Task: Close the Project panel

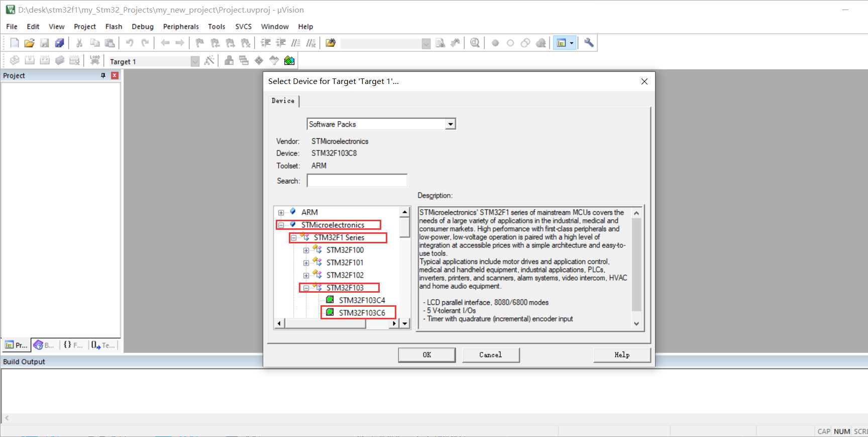Action: (x=115, y=75)
